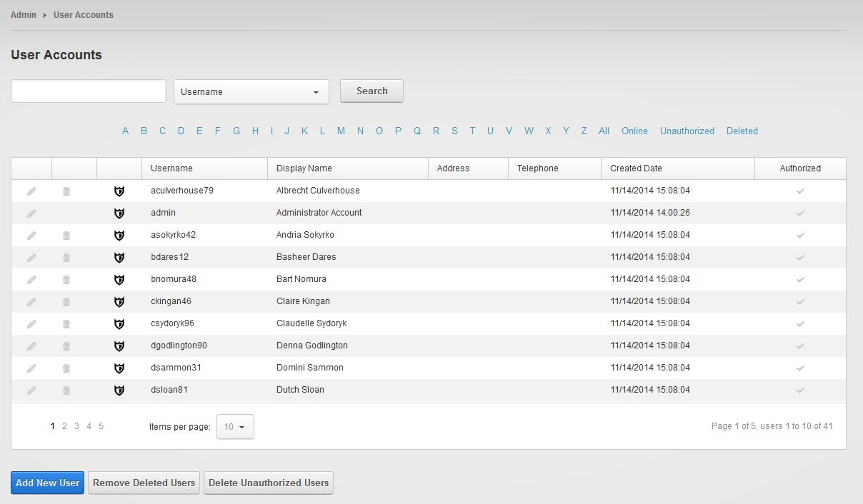Delete user dsammon31 trash icon
The height and width of the screenshot is (504, 863).
(x=66, y=368)
